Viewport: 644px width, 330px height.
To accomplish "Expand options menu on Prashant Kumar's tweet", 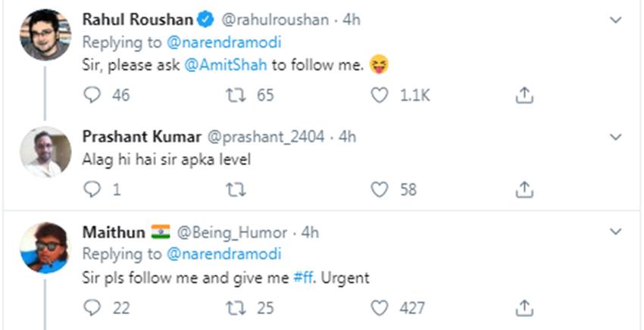I will 616,137.
